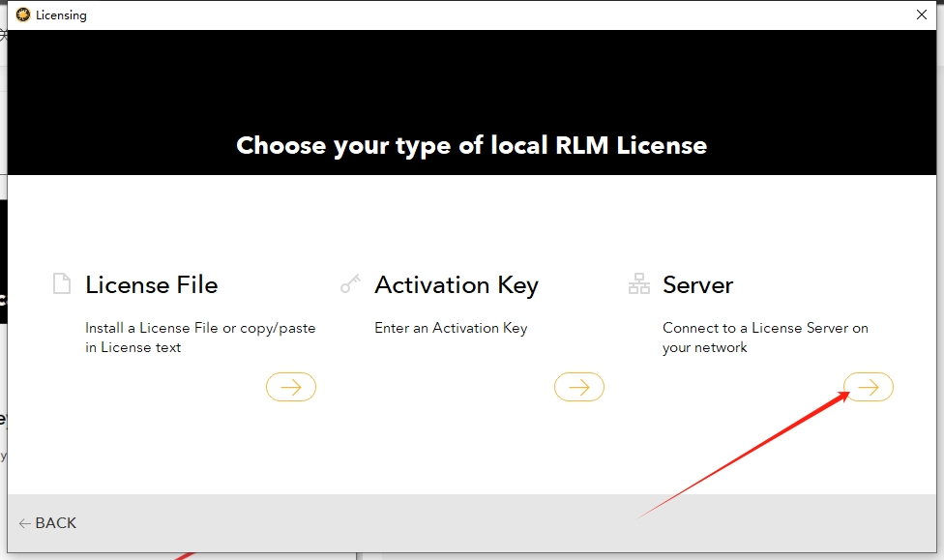Click the Server option arrow button
Image resolution: width=944 pixels, height=560 pixels.
[x=868, y=387]
